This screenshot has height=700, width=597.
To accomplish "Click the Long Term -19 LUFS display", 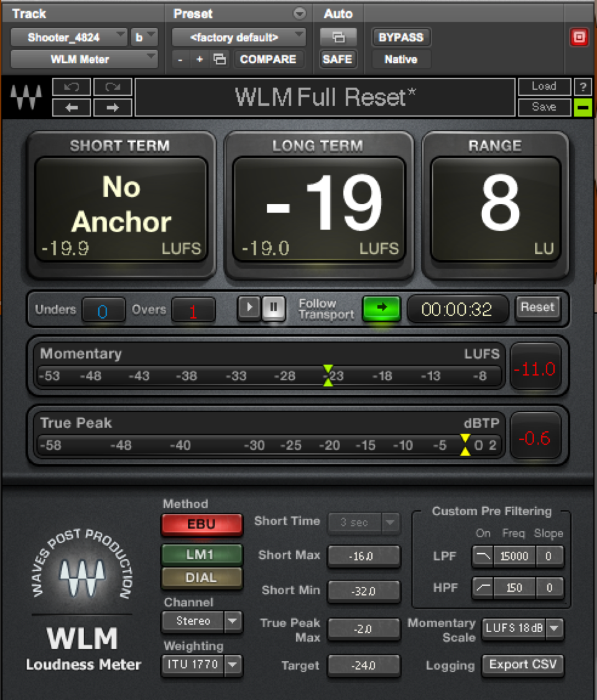I will 319,209.
